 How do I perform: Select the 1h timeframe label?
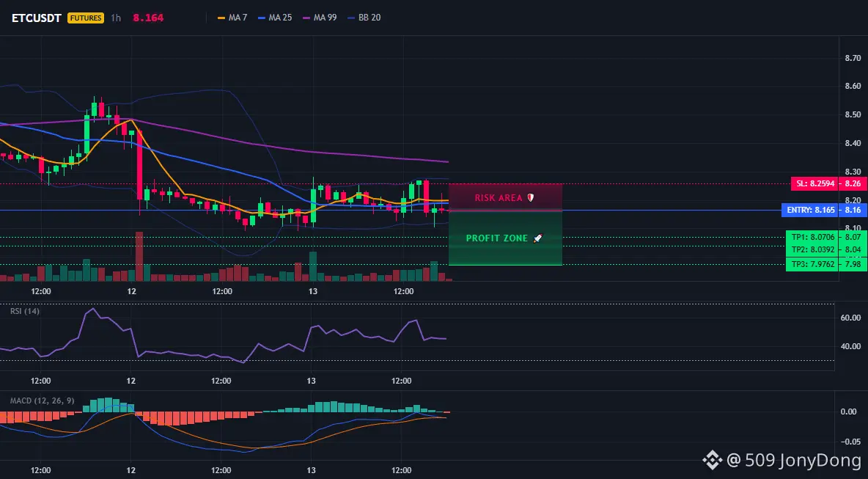click(x=116, y=18)
